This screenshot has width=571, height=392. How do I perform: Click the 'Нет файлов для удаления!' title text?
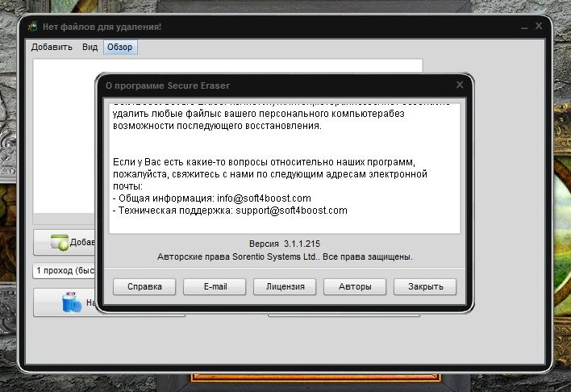(x=102, y=27)
